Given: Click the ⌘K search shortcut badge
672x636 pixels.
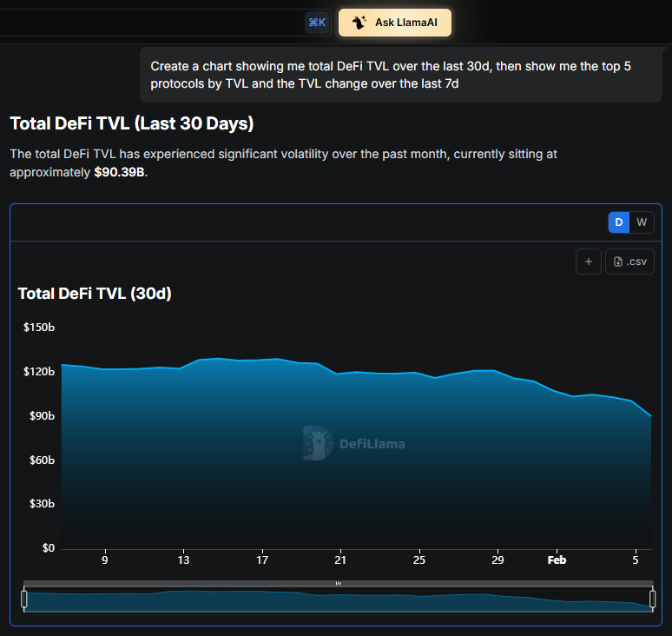Looking at the screenshot, I should pos(317,23).
